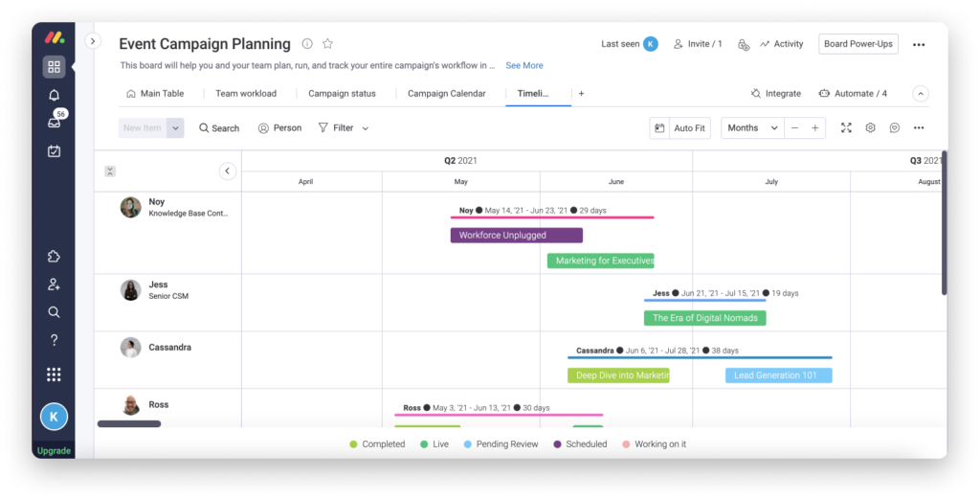This screenshot has height=500, width=980.
Task: Click the Workforce Unplugged purple timeline bar
Action: click(x=516, y=236)
